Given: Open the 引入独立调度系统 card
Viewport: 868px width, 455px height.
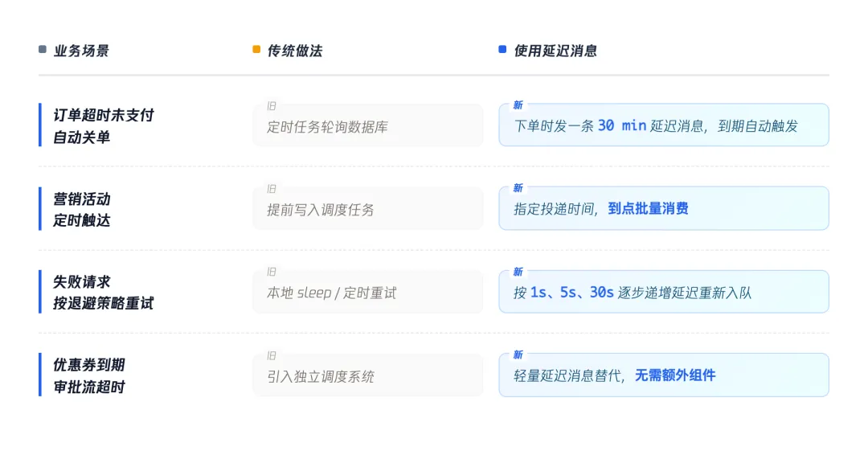Looking at the screenshot, I should (367, 375).
